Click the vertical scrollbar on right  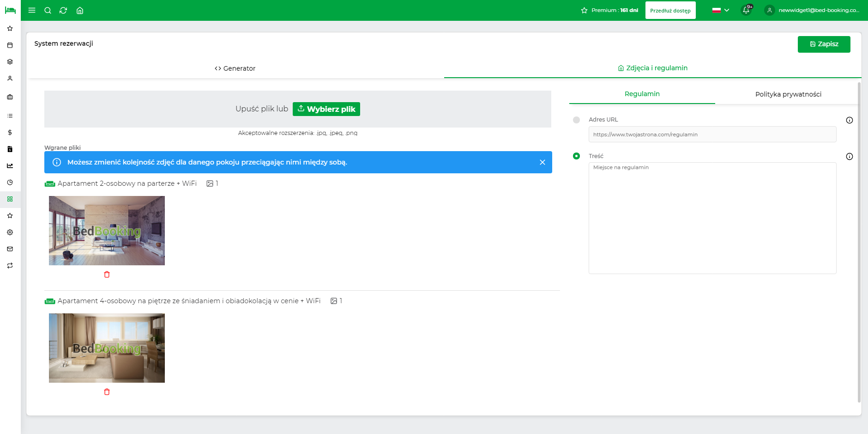coord(859,242)
